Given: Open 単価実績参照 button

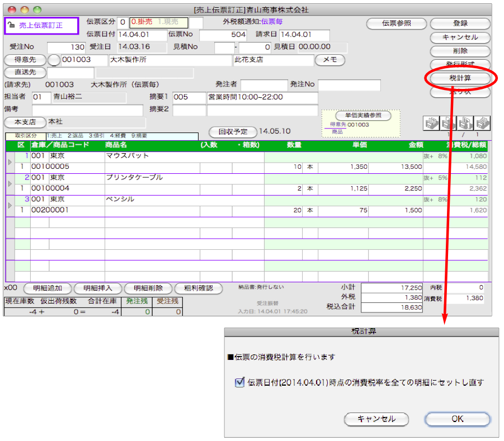Looking at the screenshot, I should 363,115.
